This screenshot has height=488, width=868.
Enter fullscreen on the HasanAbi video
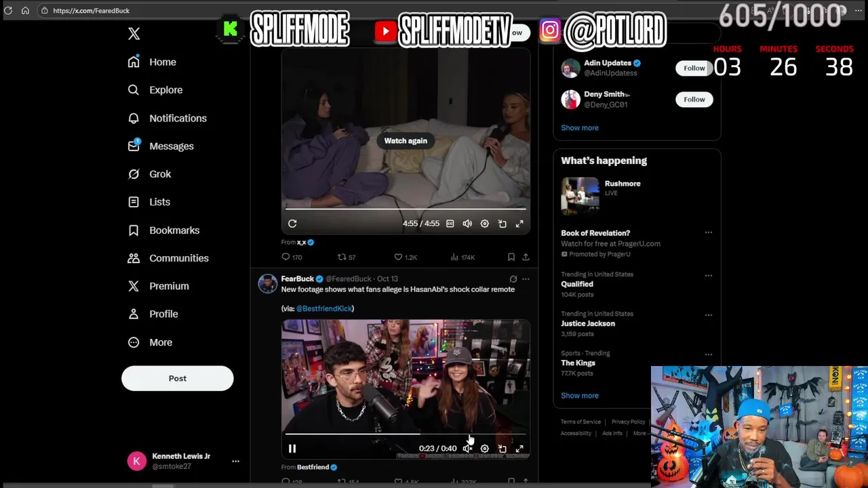(x=519, y=449)
